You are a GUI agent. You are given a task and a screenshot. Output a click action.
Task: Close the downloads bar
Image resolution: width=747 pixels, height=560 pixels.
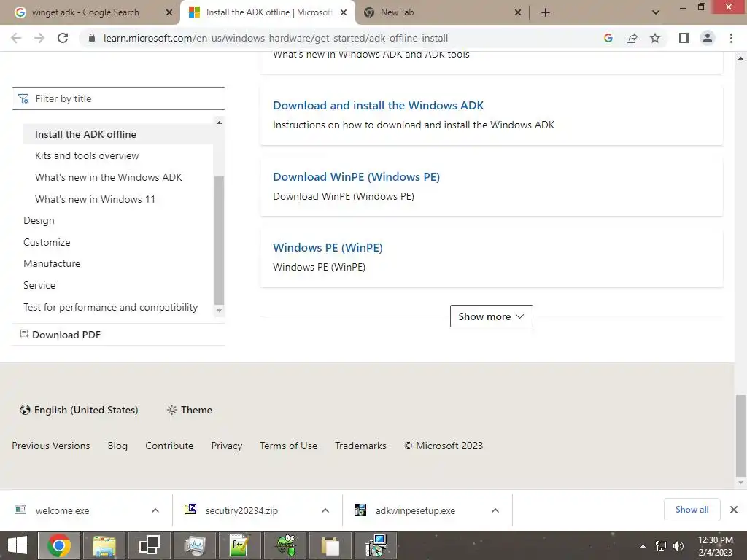[734, 510]
